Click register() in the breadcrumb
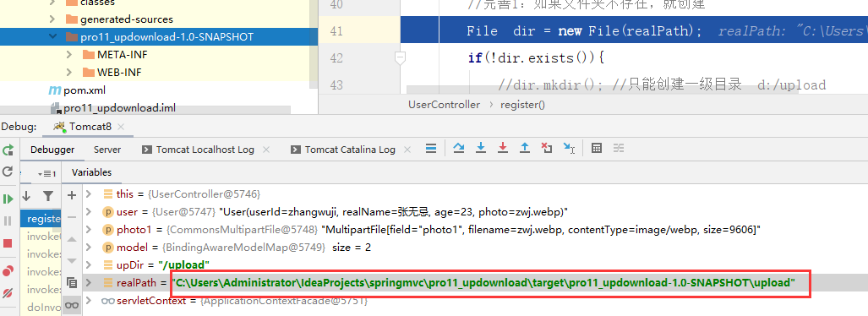Viewport: 868px width, 316px height. [x=522, y=105]
